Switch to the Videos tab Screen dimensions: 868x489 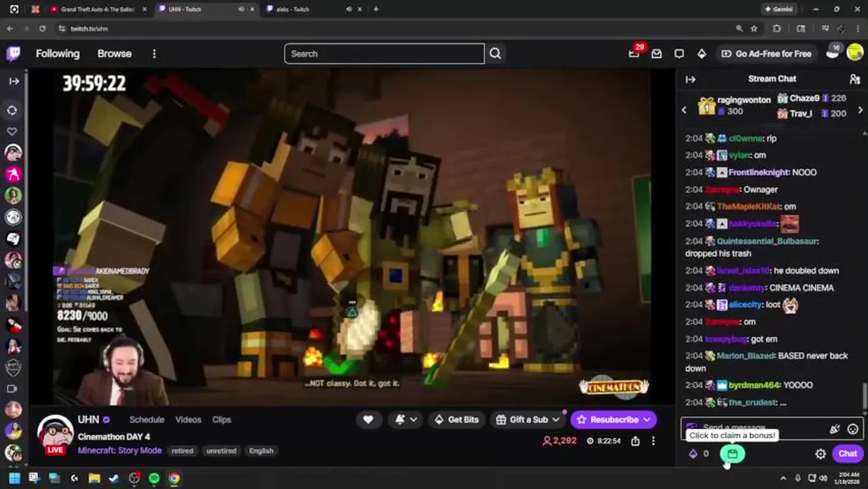click(188, 420)
